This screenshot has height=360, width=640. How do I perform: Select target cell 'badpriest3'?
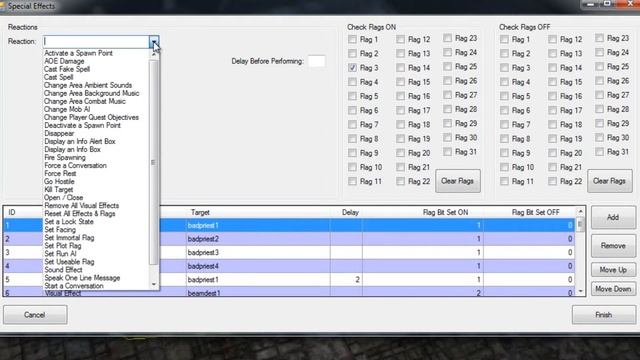pos(258,252)
